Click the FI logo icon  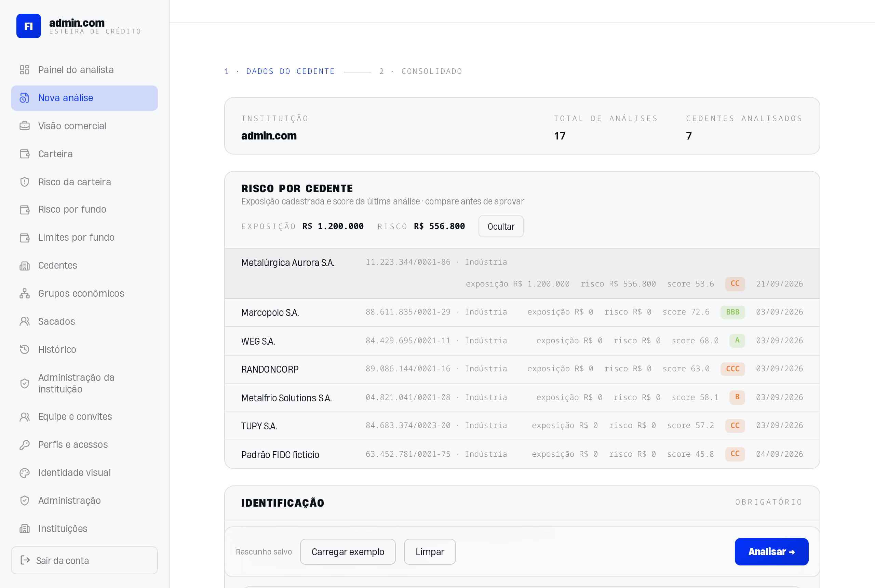(28, 26)
